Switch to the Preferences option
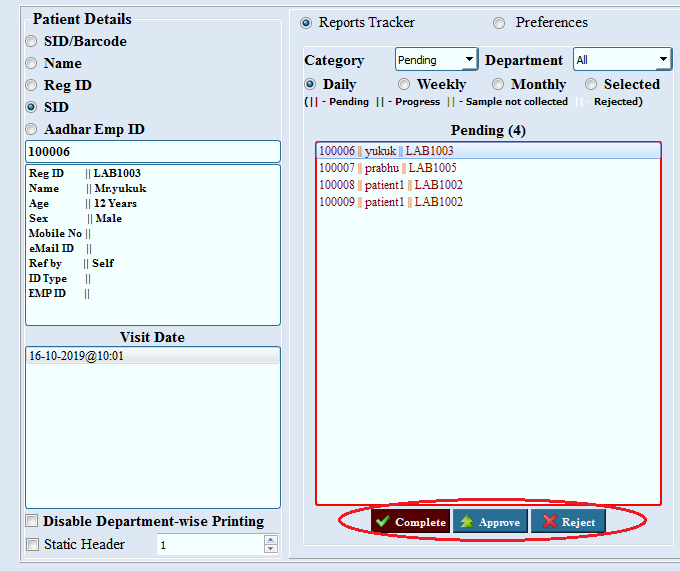The width and height of the screenshot is (680, 571). point(499,23)
